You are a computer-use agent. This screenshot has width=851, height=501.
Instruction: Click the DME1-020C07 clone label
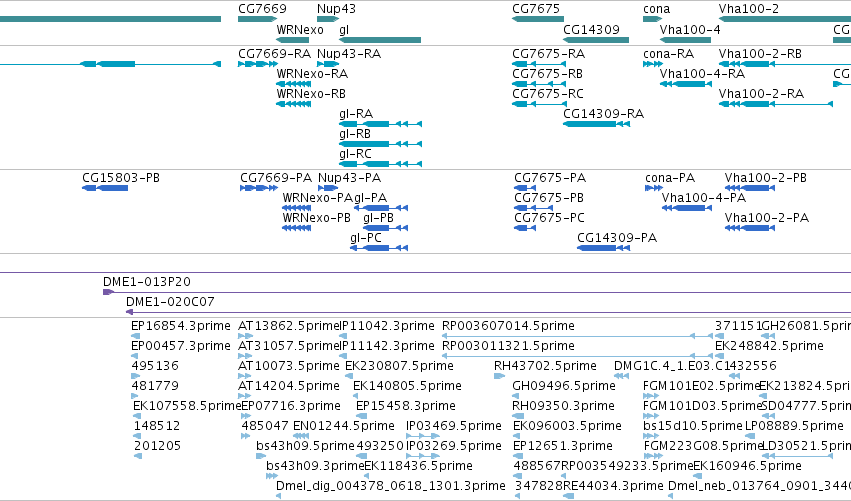170,302
